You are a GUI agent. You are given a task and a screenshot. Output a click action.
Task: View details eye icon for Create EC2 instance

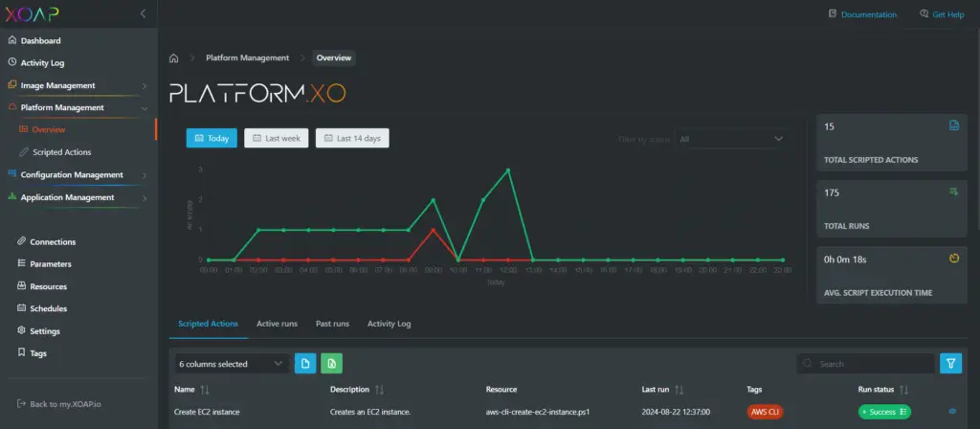point(952,412)
